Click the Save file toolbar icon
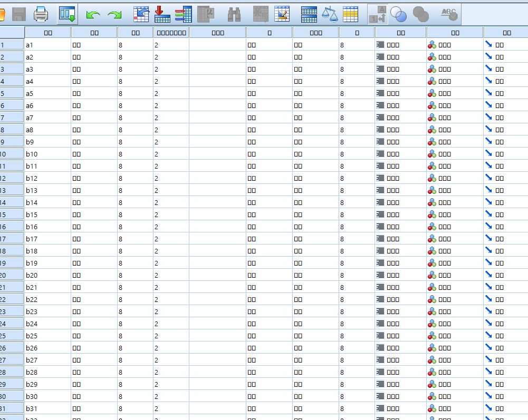Viewport: 528px width, 420px height. [x=19, y=14]
